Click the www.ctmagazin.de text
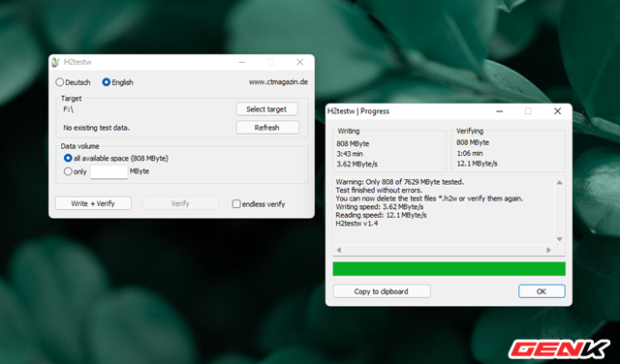Screen dimensions: 620x364 (x=278, y=82)
